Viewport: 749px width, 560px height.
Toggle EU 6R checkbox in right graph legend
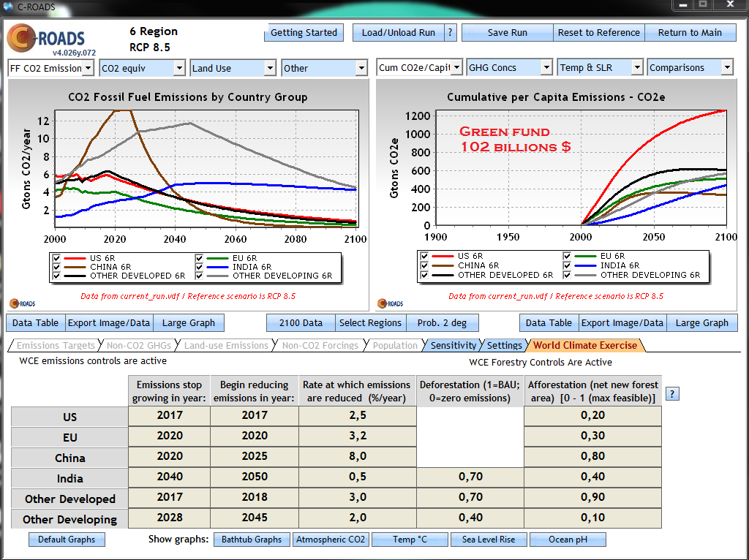point(567,256)
